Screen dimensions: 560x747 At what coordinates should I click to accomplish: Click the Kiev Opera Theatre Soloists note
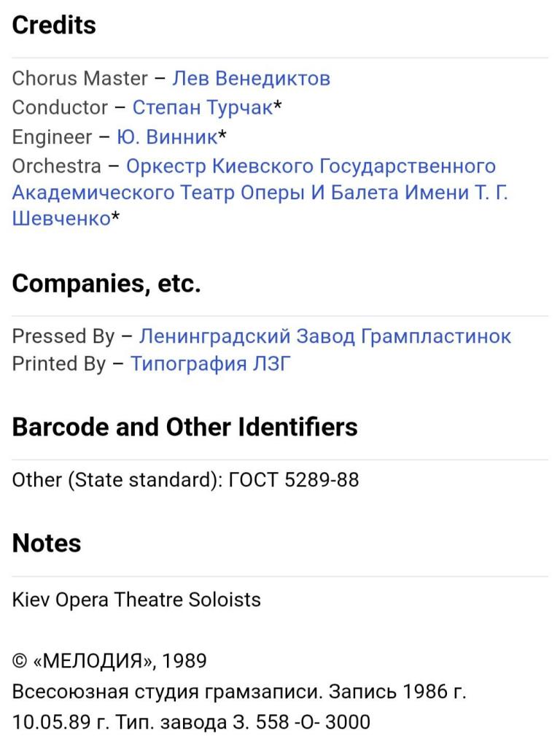click(136, 600)
